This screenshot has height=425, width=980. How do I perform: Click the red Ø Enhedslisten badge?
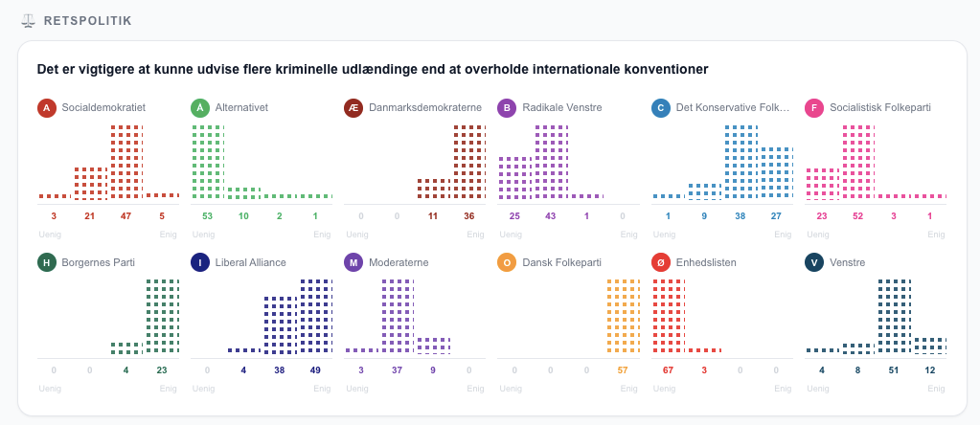(x=660, y=262)
